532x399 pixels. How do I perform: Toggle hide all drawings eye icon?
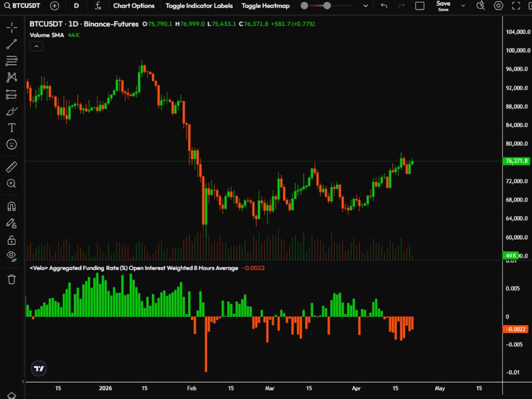pos(12,256)
